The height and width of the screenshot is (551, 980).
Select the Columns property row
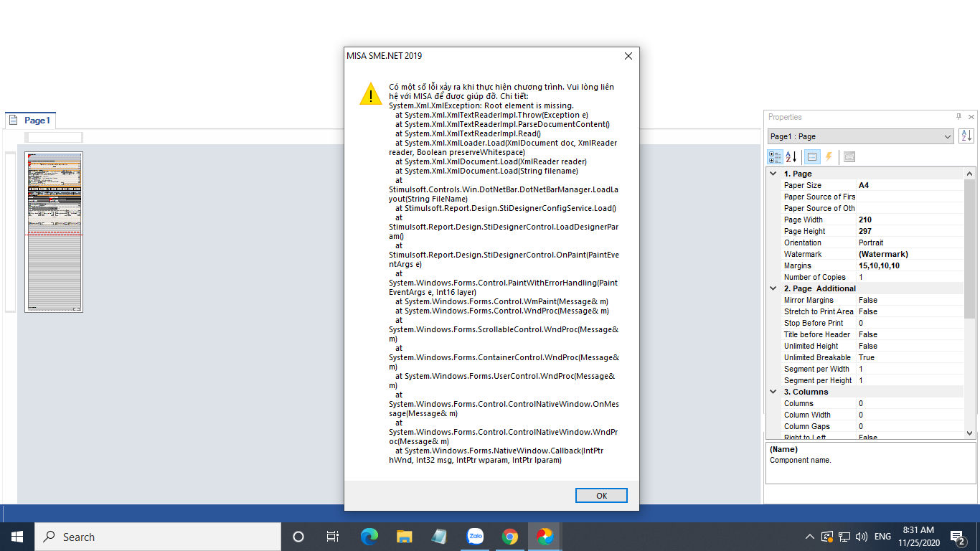click(x=866, y=403)
